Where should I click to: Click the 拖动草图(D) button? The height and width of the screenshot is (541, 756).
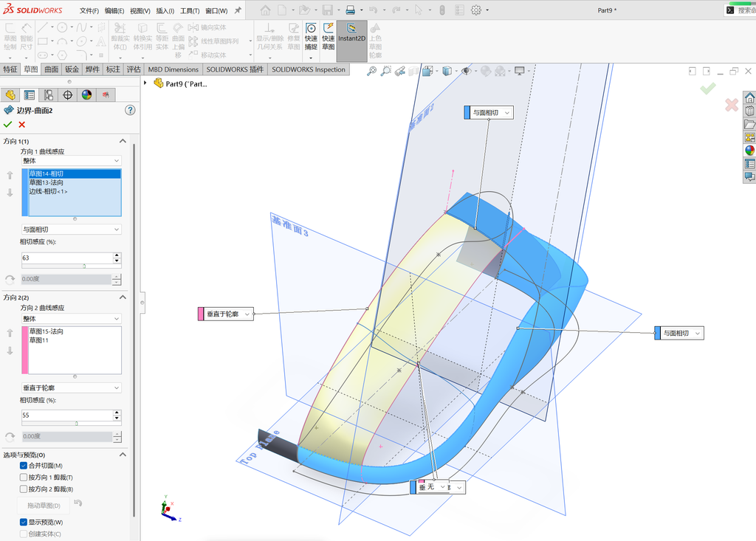click(x=44, y=506)
